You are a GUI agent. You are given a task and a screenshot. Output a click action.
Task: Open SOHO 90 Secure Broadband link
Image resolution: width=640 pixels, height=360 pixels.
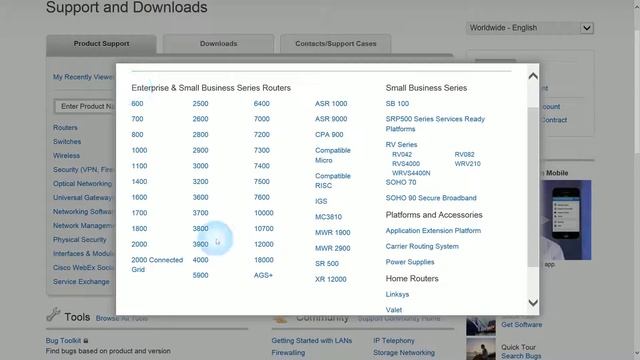(x=431, y=198)
